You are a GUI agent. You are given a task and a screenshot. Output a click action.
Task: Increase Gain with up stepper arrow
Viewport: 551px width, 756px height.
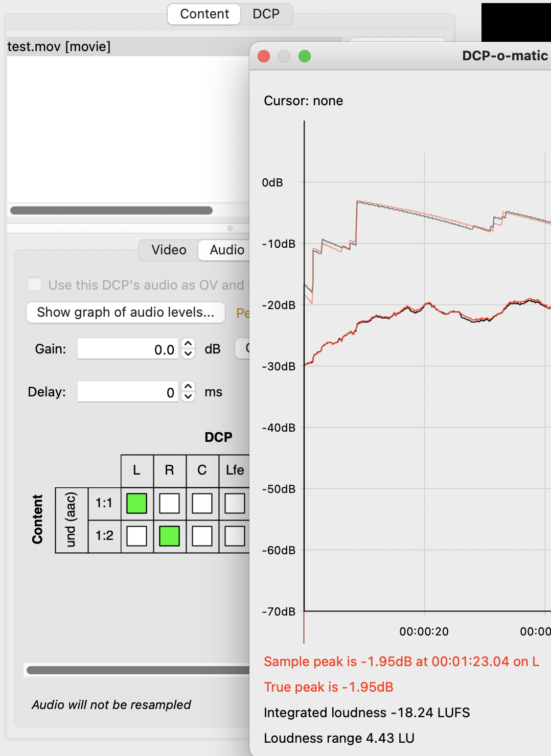[188, 344]
